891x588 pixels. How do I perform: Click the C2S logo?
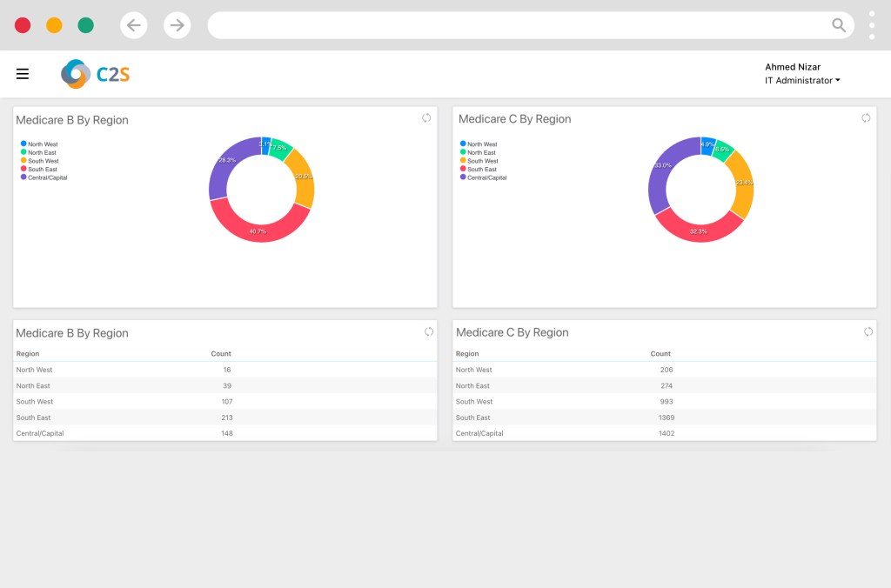(96, 74)
